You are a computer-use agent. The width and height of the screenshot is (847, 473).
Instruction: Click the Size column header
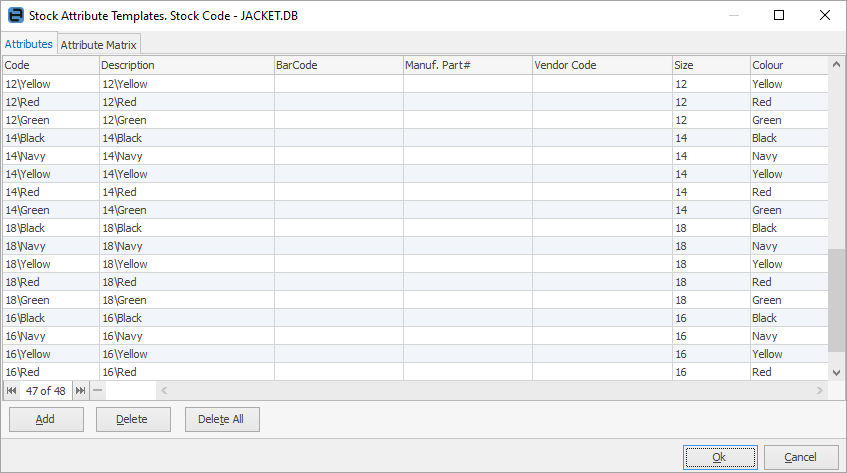[x=711, y=65]
